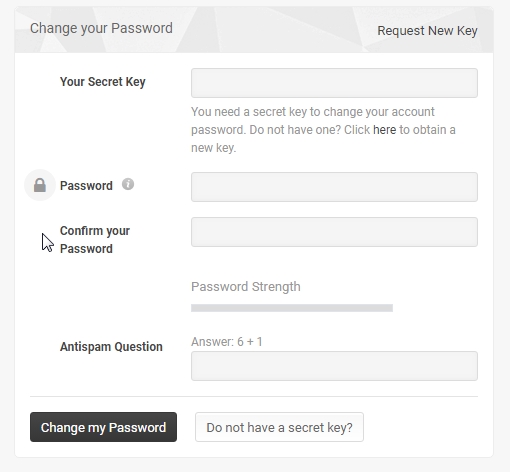Click the Password Strength meter bar
The image size is (510, 472).
(292, 308)
